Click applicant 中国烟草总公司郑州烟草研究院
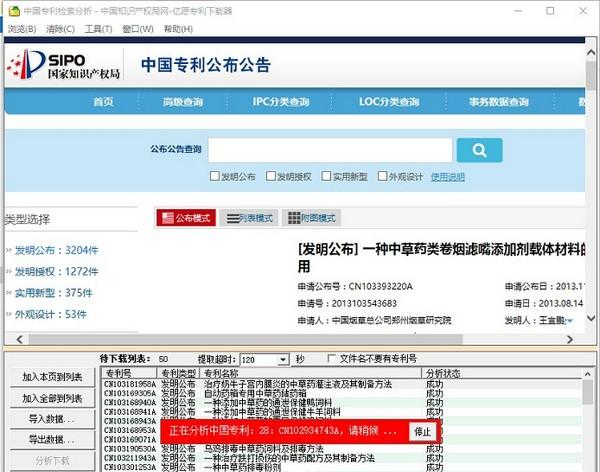The height and width of the screenshot is (472, 600). (x=391, y=320)
